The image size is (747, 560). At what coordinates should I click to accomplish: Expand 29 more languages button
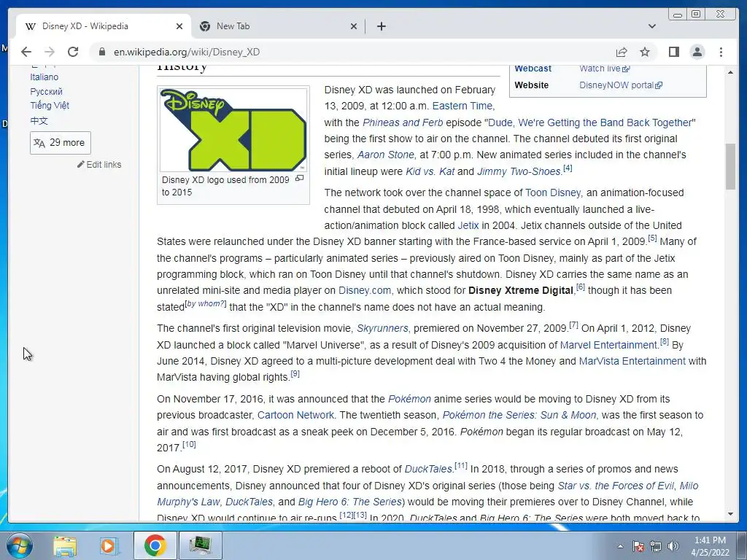coord(61,143)
